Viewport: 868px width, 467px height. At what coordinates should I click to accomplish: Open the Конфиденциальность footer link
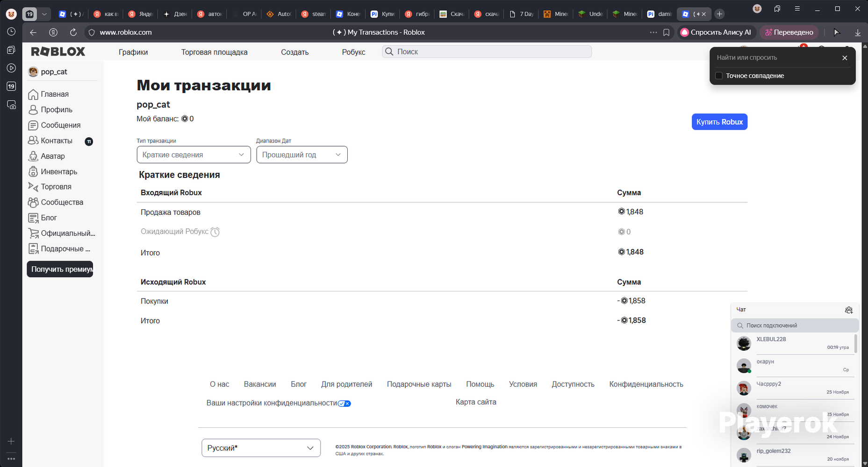point(646,384)
